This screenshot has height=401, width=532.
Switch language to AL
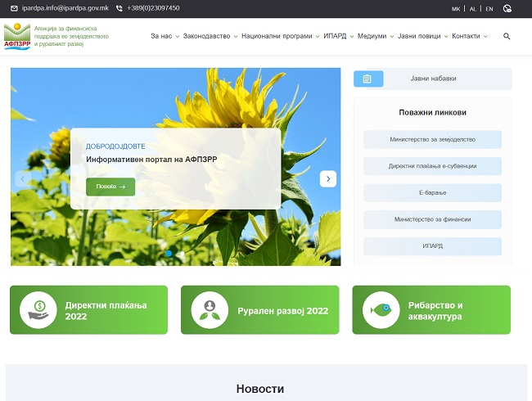click(472, 9)
